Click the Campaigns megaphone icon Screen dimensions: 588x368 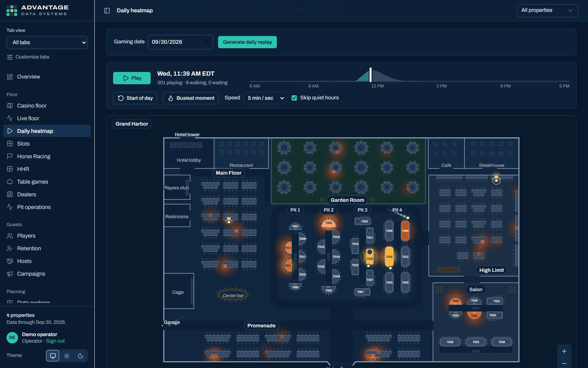tap(10, 274)
